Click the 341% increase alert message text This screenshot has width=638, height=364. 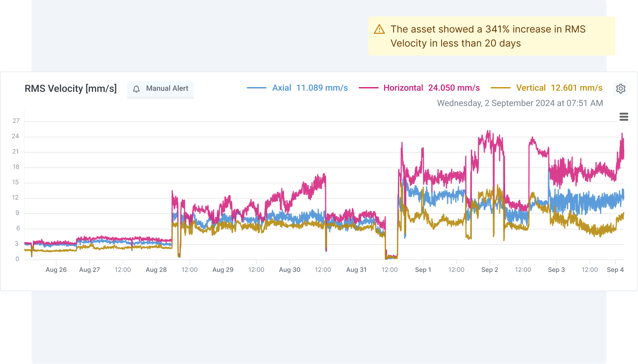[488, 36]
